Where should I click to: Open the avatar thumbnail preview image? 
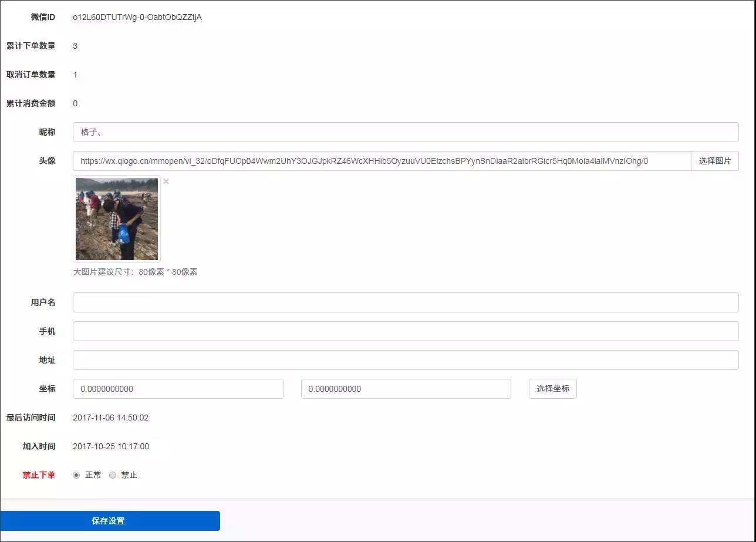117,219
